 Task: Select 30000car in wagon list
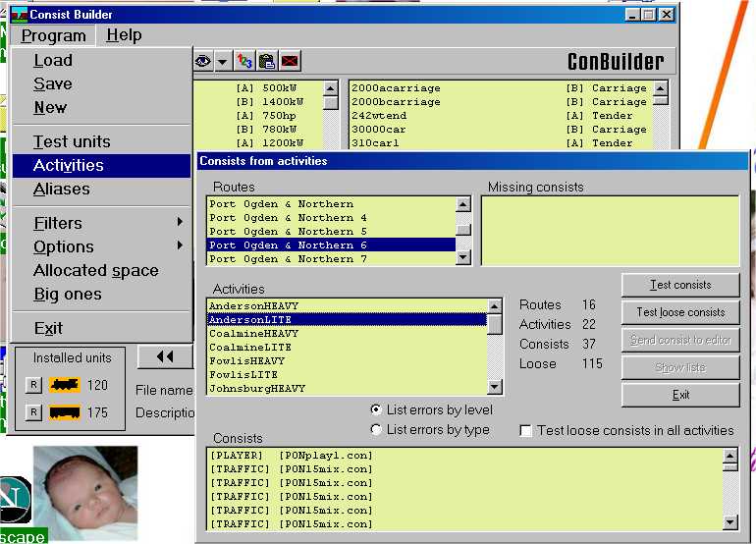pyautogui.click(x=501, y=130)
